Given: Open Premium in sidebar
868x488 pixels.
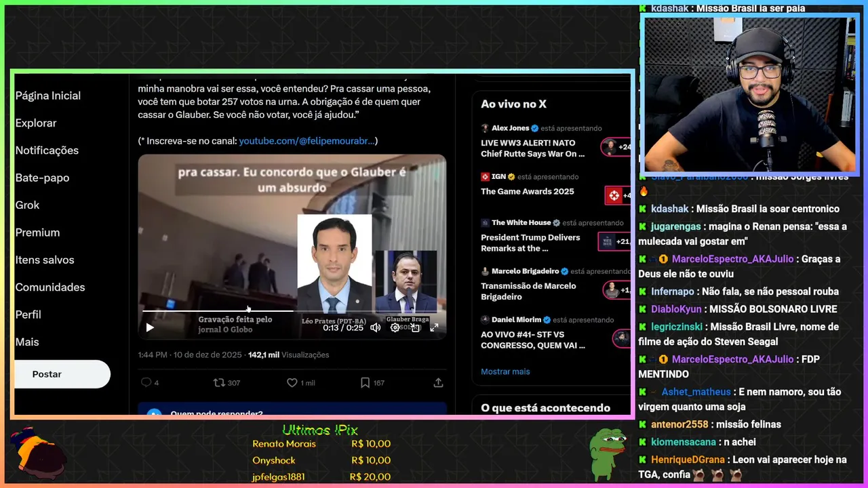Looking at the screenshot, I should tap(37, 232).
